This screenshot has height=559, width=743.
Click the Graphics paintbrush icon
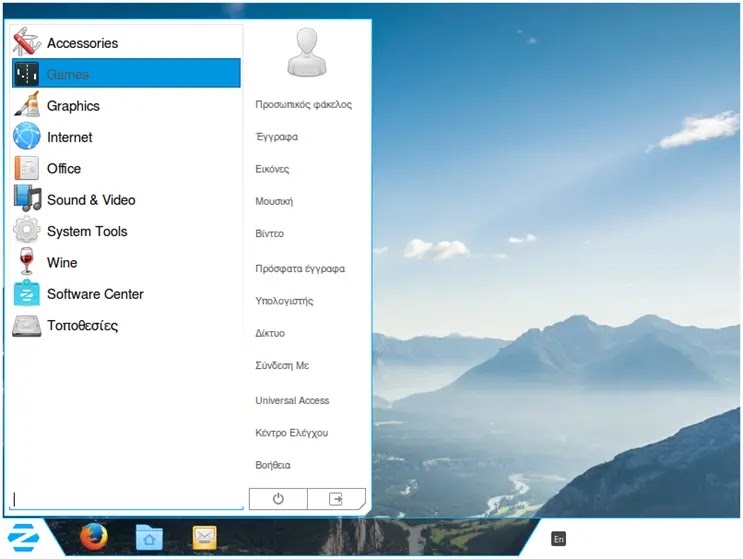pyautogui.click(x=27, y=105)
